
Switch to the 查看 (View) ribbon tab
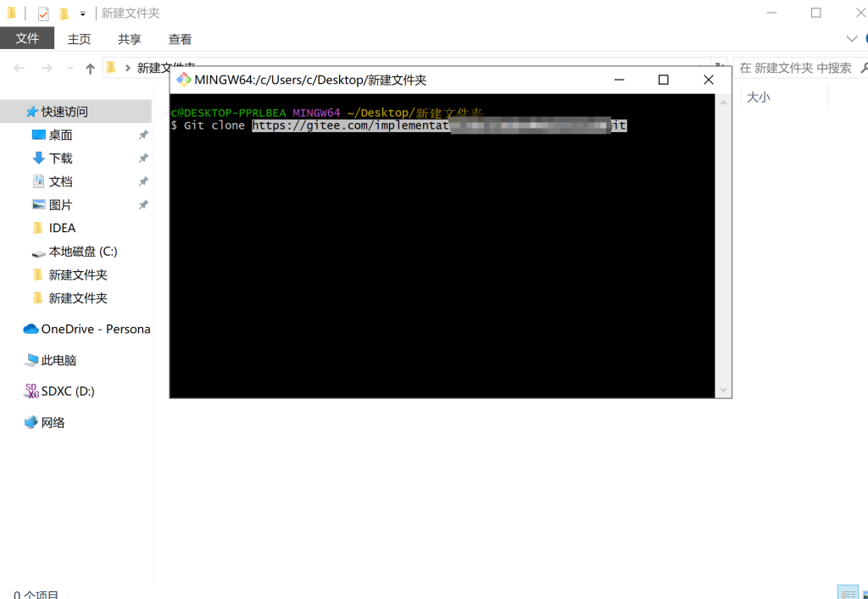point(180,39)
